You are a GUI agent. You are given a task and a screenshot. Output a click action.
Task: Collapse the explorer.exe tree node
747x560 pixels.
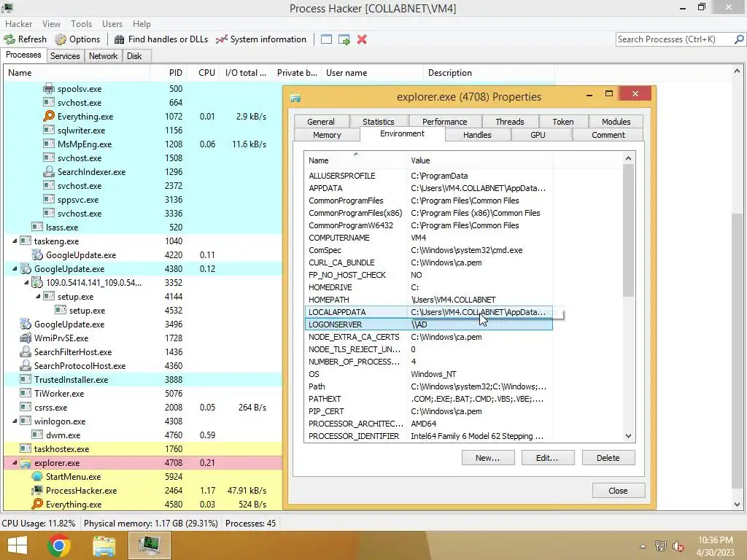[15, 462]
